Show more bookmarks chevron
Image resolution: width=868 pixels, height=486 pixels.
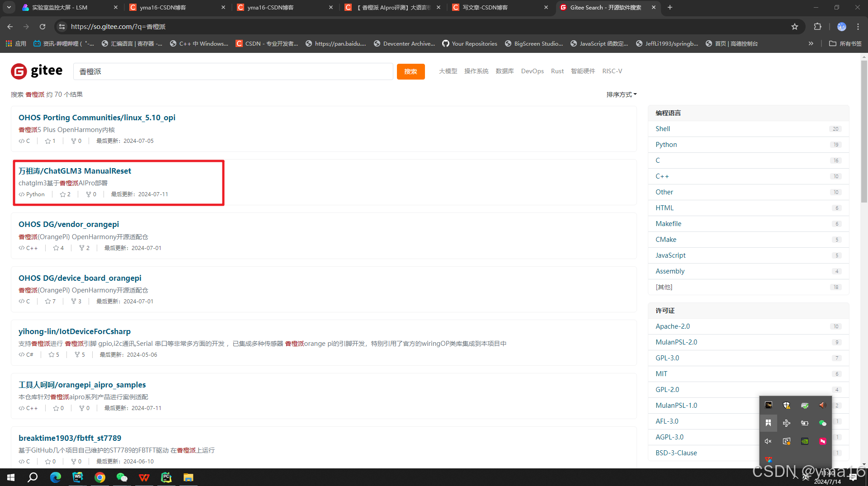pyautogui.click(x=811, y=43)
